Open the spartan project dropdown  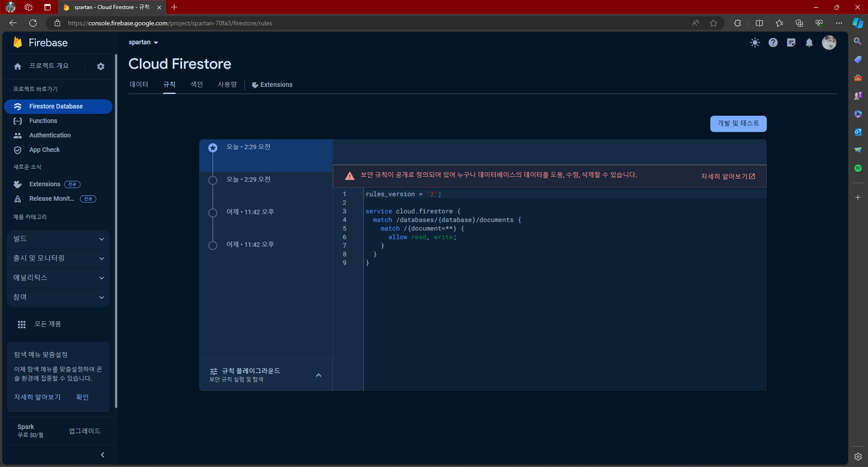[x=143, y=42]
